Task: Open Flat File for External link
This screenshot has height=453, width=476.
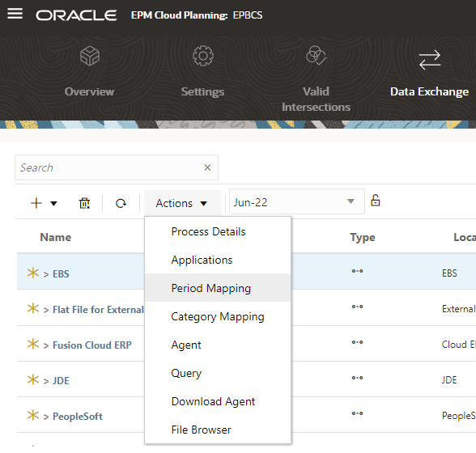Action: tap(98, 310)
